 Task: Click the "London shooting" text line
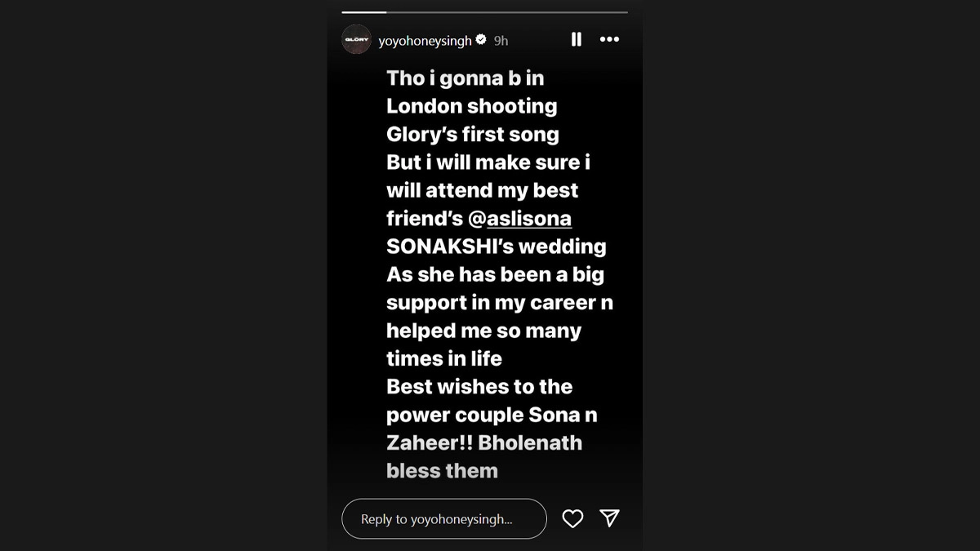point(471,105)
